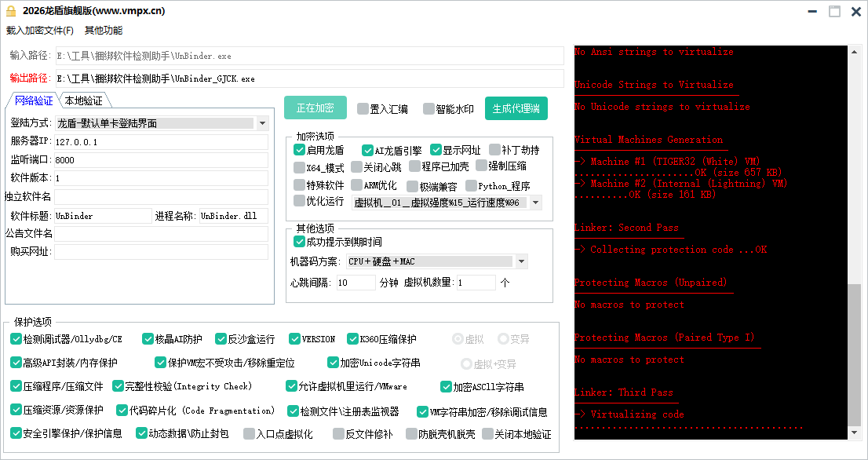Uncheck 启用龙盾 in 加密选项

pyautogui.click(x=298, y=150)
